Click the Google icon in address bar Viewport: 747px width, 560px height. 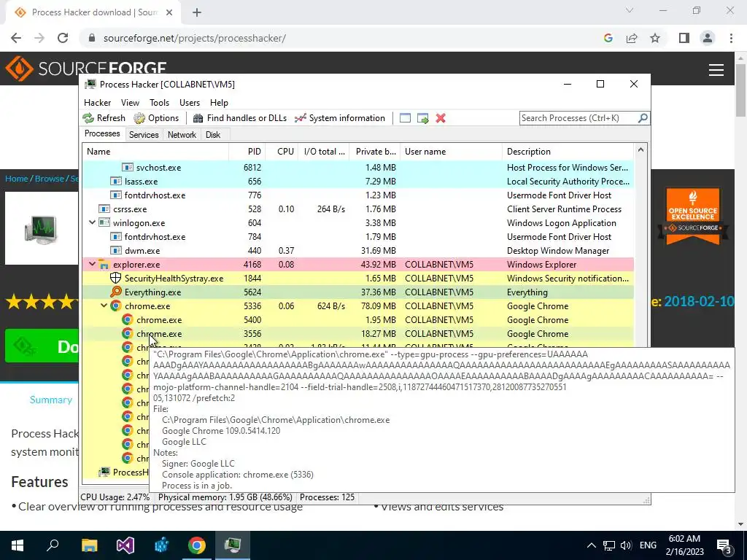tap(608, 38)
